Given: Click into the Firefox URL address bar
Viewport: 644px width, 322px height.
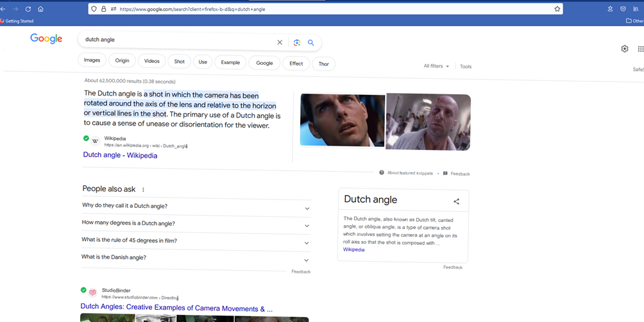Looking at the screenshot, I should point(321,9).
